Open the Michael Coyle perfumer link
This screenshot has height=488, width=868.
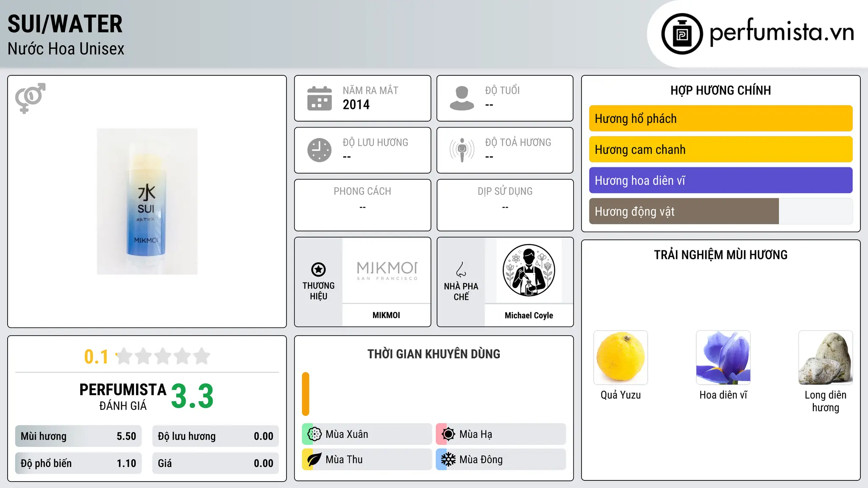click(529, 315)
